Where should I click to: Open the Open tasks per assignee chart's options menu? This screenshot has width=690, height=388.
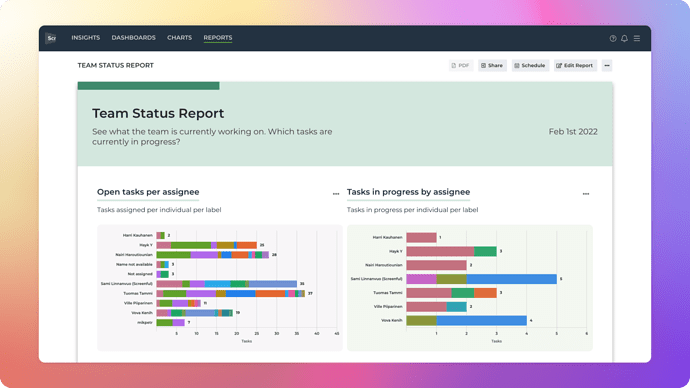point(336,194)
